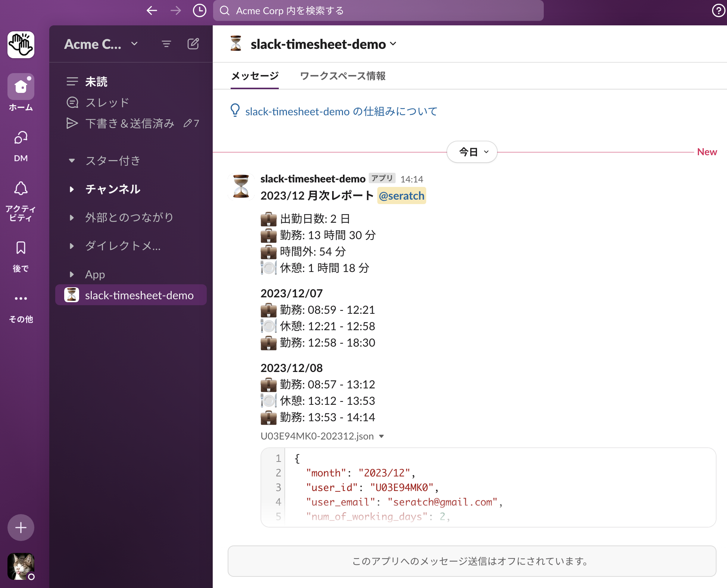Viewport: 727px width, 588px height.
Task: Click the plus button to create new
Action: tap(21, 528)
